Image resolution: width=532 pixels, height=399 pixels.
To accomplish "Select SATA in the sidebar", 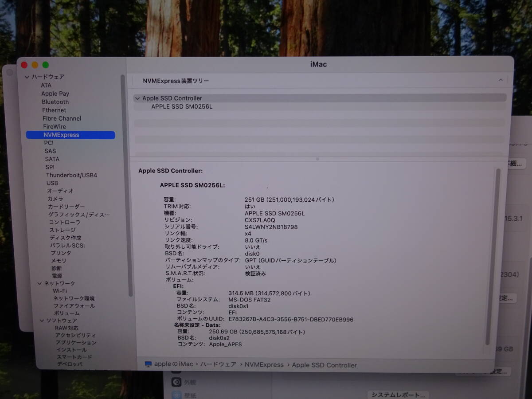I will coord(52,159).
